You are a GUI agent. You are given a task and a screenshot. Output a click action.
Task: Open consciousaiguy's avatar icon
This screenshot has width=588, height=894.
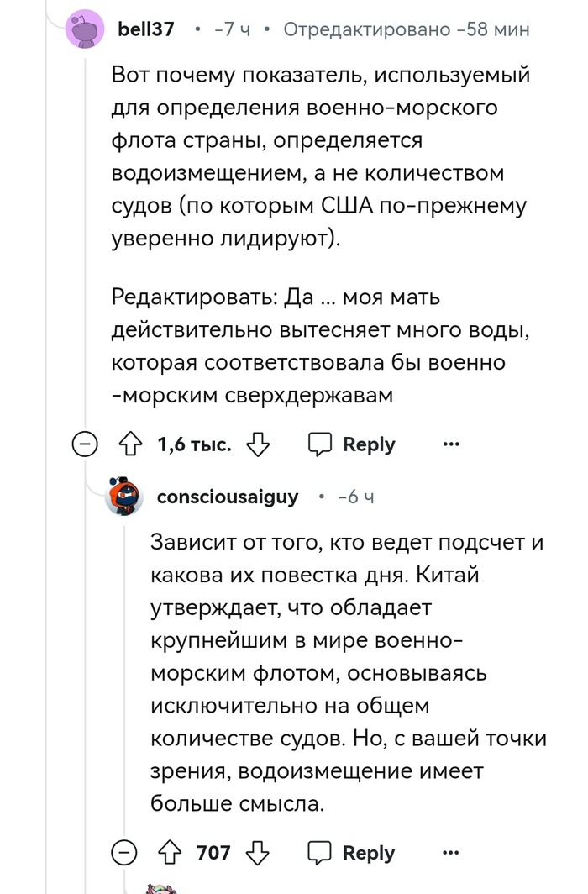point(123,498)
